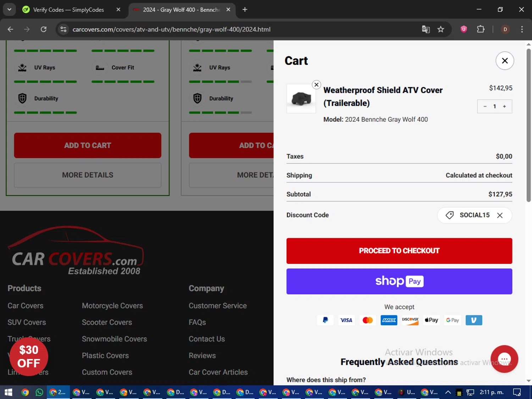Add the first cover to cart
Viewport: 532px width, 399px height.
coord(88,145)
